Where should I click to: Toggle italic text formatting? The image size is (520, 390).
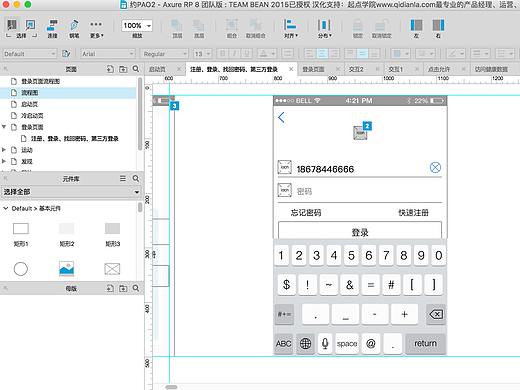pos(235,54)
